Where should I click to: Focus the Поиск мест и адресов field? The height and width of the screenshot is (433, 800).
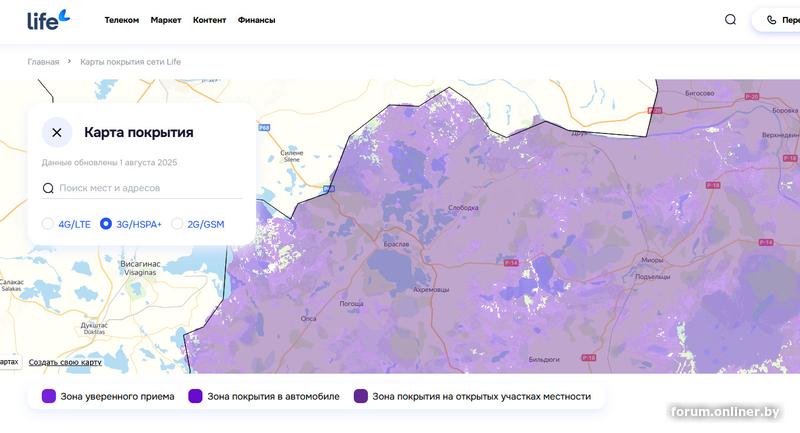tap(142, 188)
